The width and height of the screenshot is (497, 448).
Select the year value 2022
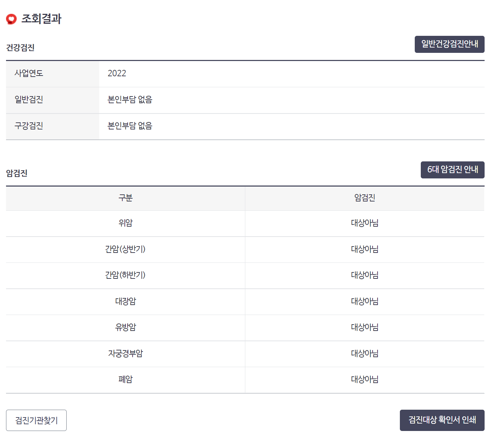pos(117,73)
